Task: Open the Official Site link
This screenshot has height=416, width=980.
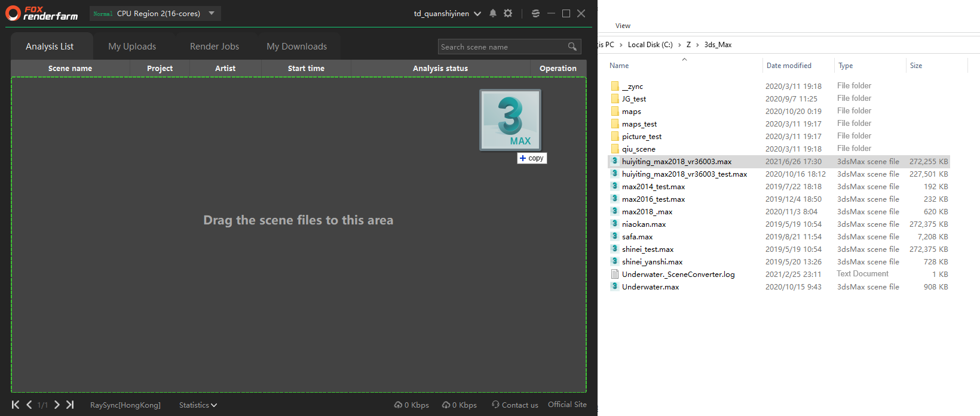Action: tap(567, 404)
